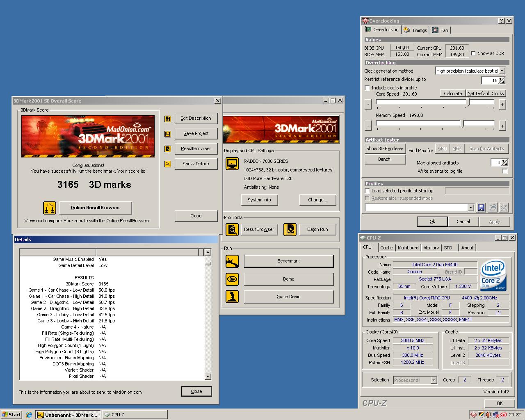Viewport: 525px width, 420px height.
Task: Click the Demo eye icon
Action: pos(232,279)
